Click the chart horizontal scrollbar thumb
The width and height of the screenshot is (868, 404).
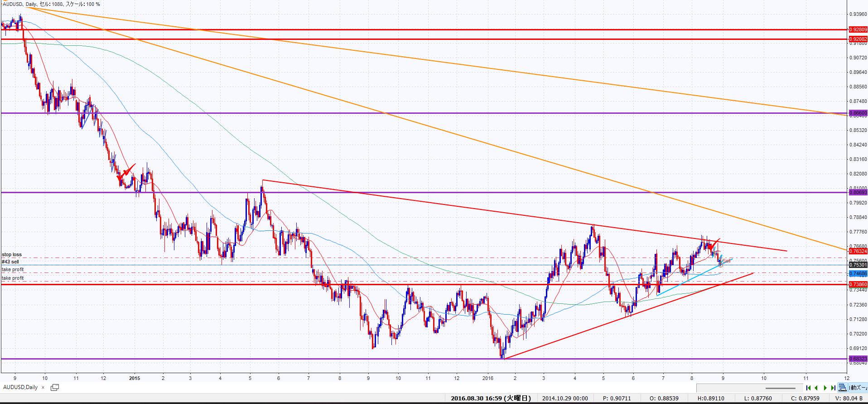[781, 388]
